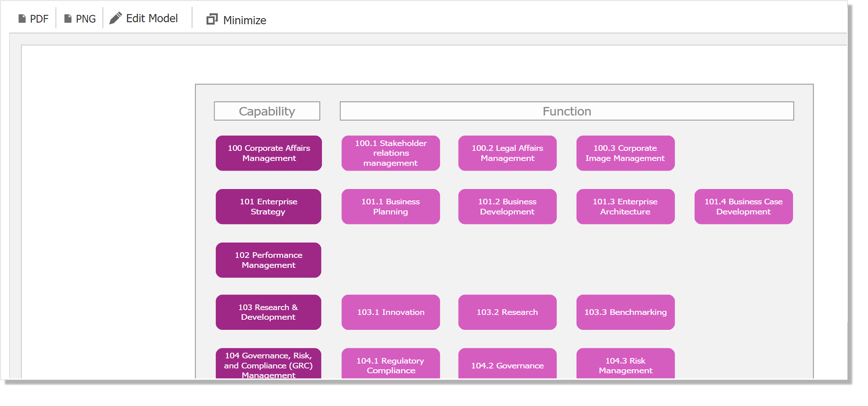The image size is (868, 406).
Task: Select 104 Governance, Risk, and Compliance capability
Action: tap(269, 364)
